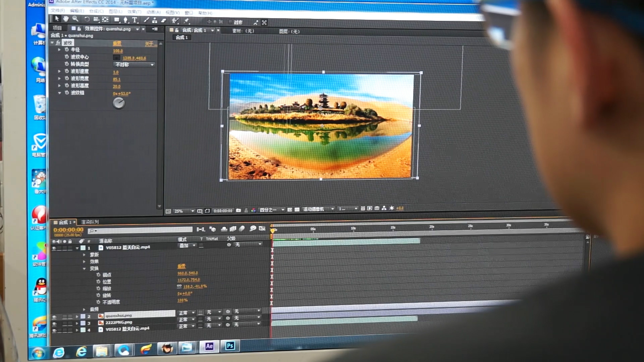Viewport: 644px width, 362px height.
Task: Switch to the 渲染队列 tab
Action: 90,222
